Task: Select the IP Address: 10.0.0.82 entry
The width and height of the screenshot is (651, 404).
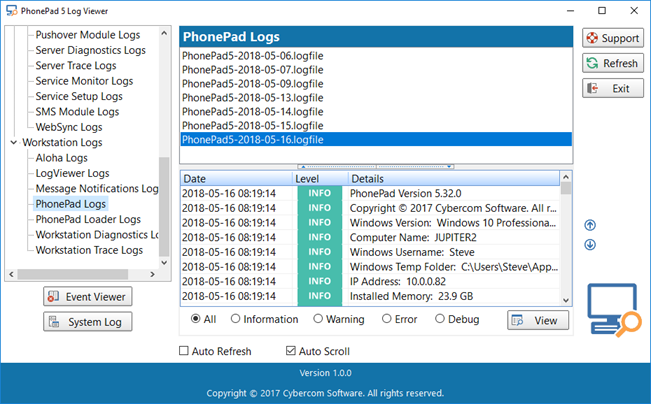Action: click(370, 281)
